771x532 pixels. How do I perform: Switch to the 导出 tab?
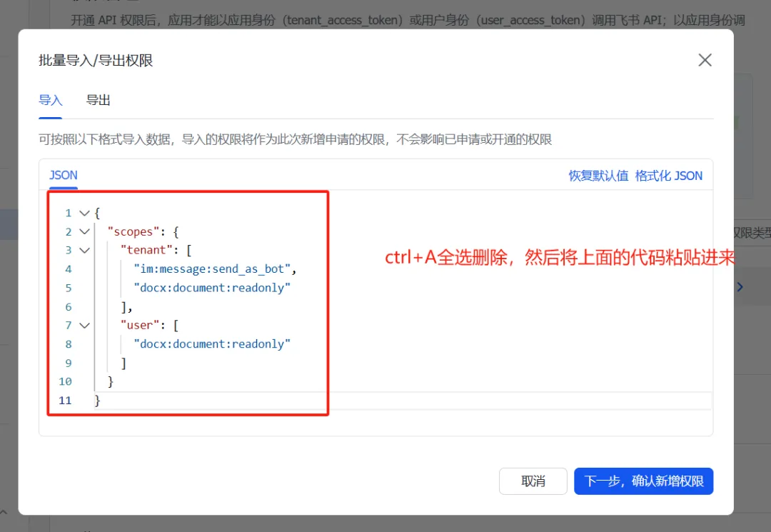tap(98, 100)
